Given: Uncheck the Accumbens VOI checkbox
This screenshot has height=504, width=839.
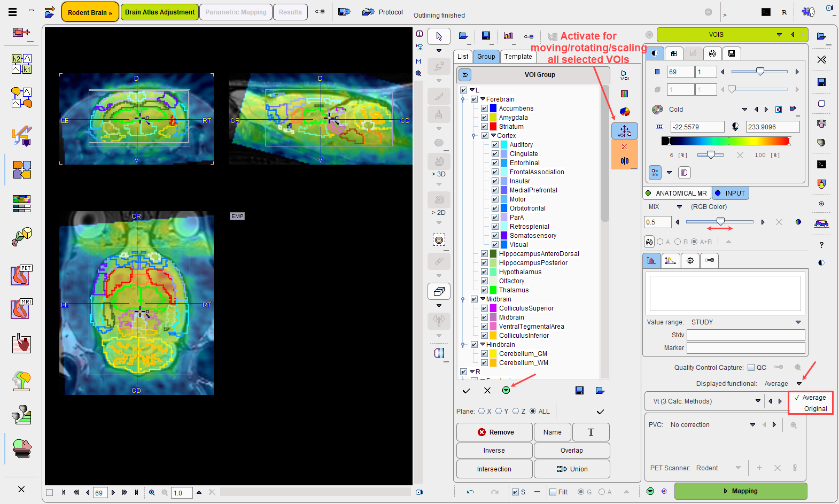Looking at the screenshot, I should 484,108.
